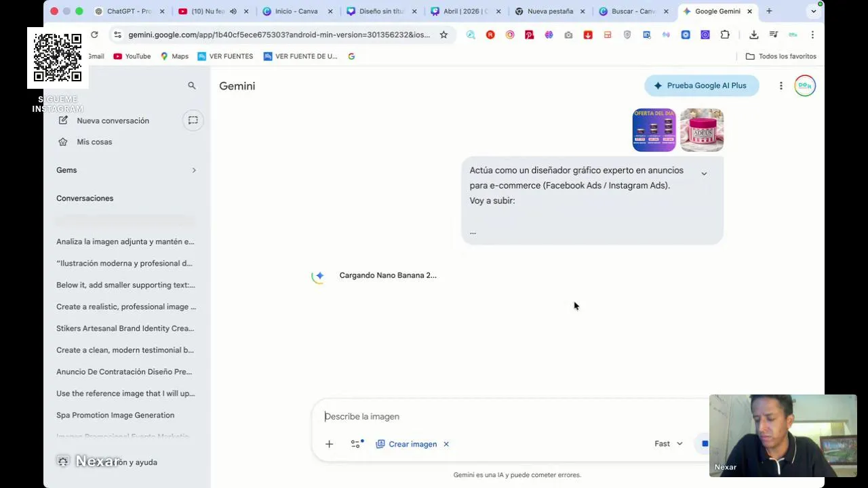Viewport: 868px width, 488px height.
Task: Click the orange circular extension icon
Action: click(x=510, y=35)
